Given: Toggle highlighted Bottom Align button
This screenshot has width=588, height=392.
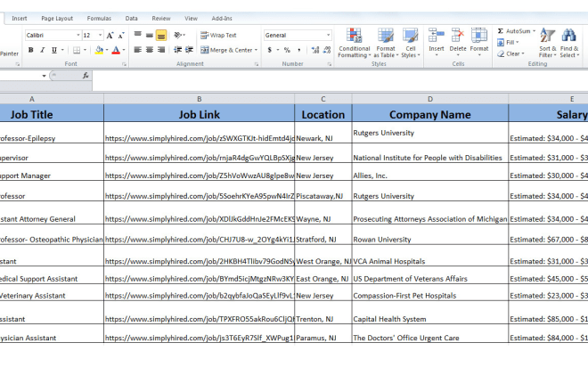Looking at the screenshot, I should tap(161, 35).
